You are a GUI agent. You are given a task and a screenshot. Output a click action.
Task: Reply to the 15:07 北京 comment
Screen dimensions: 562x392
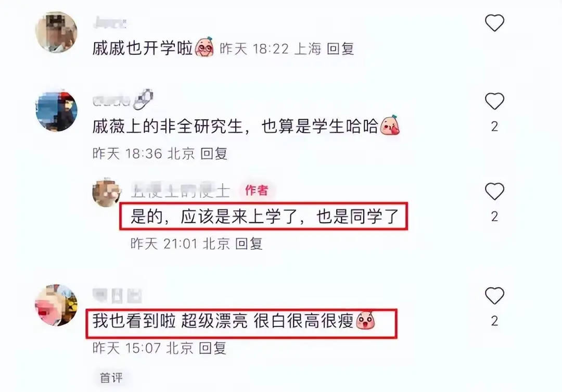pyautogui.click(x=212, y=348)
